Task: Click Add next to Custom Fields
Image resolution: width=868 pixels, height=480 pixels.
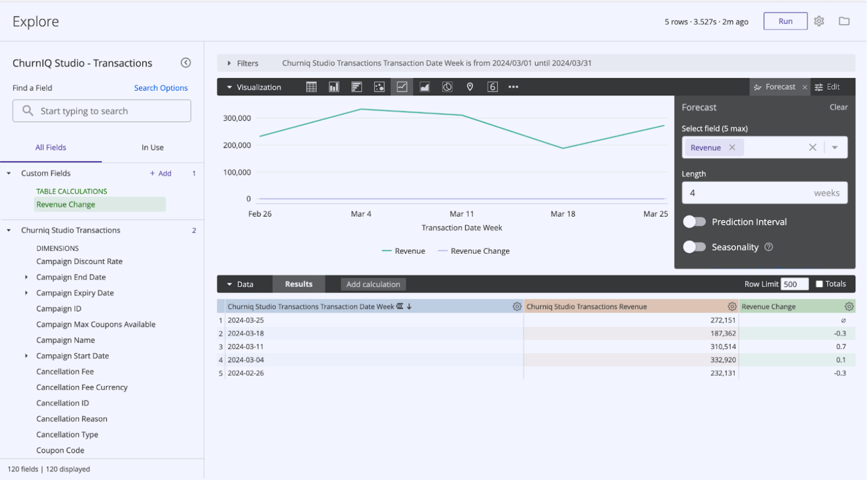Action: 161,174
